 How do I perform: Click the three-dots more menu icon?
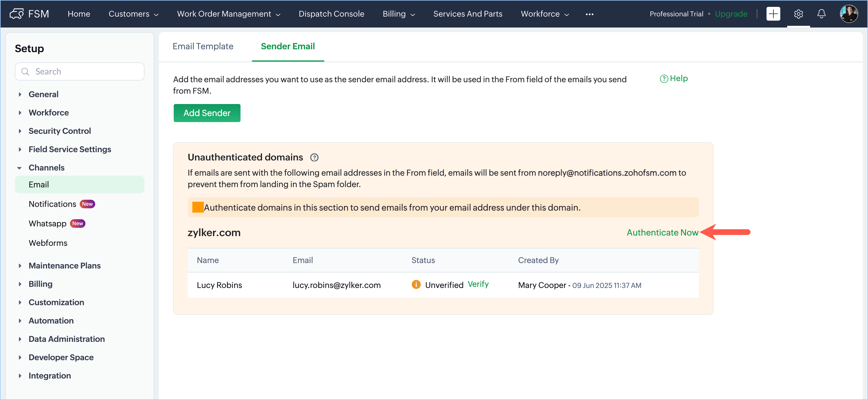pos(589,14)
